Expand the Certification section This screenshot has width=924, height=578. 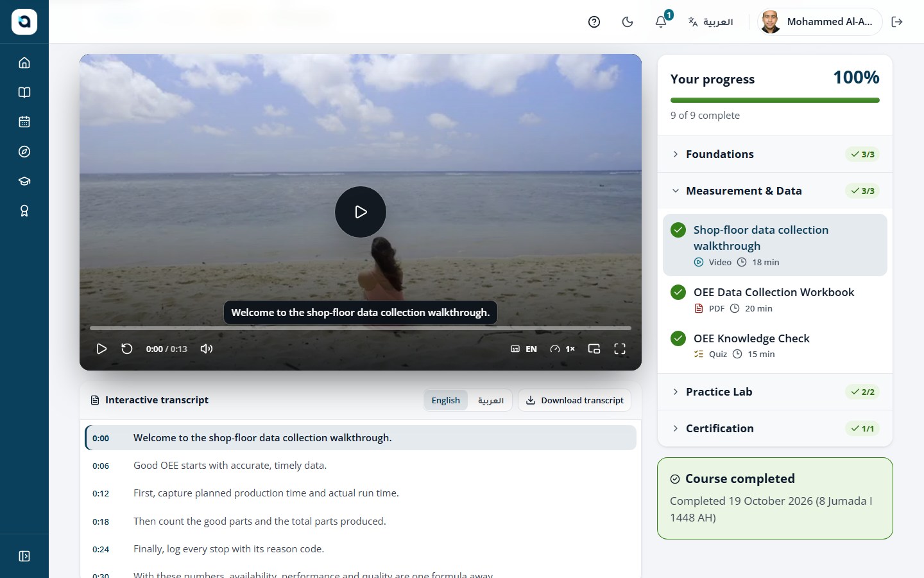[775, 428]
